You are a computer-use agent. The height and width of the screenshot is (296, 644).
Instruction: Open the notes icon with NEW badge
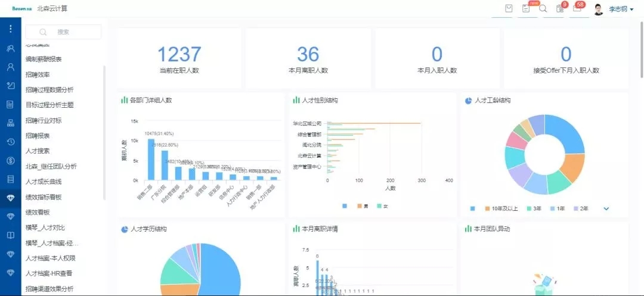526,8
